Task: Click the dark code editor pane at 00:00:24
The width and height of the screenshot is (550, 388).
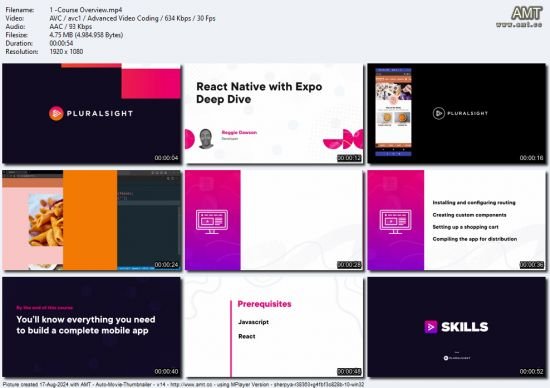Action: coord(149,220)
